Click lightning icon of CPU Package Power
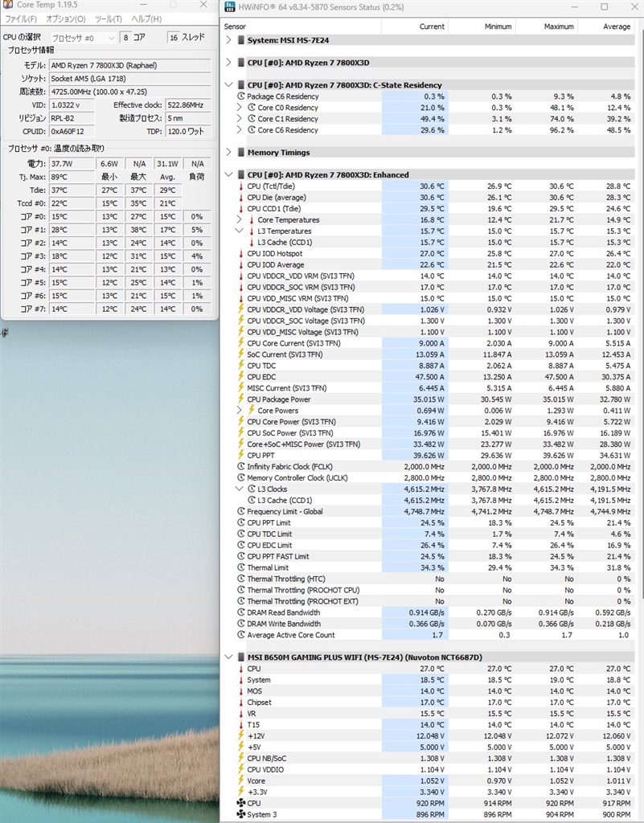Viewport: 644px width, 823px height. click(x=241, y=399)
